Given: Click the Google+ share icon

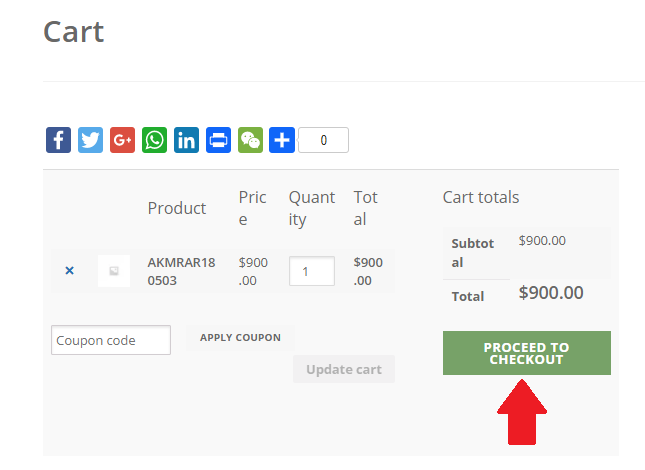Looking at the screenshot, I should [x=122, y=140].
